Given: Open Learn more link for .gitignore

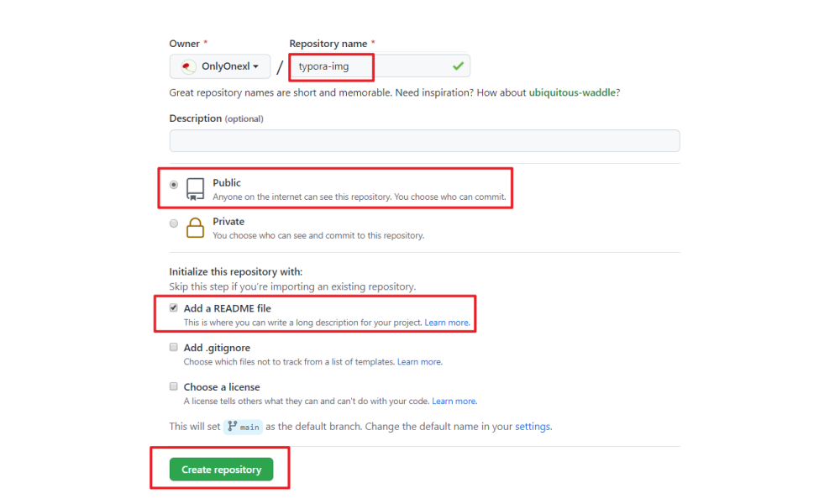Looking at the screenshot, I should click(x=420, y=362).
